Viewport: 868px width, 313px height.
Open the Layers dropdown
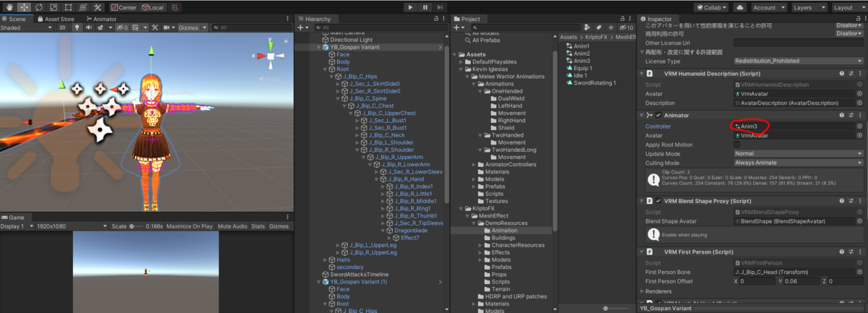click(809, 7)
